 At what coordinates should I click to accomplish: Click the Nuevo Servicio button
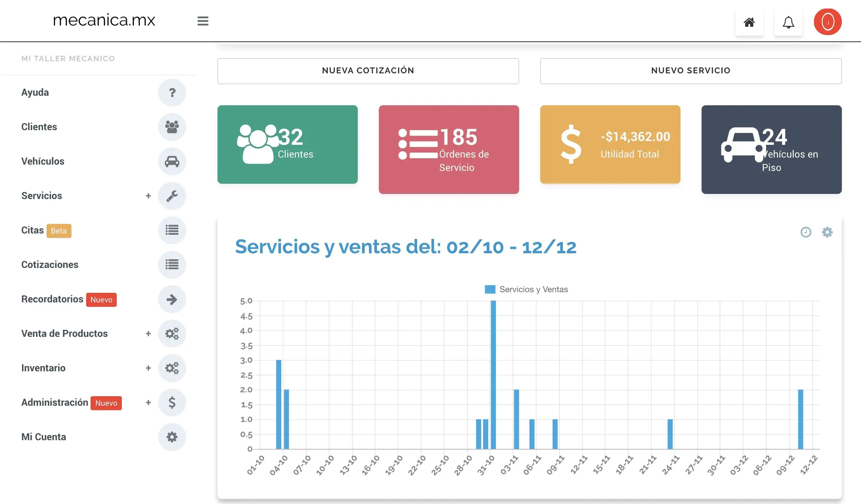(x=690, y=71)
